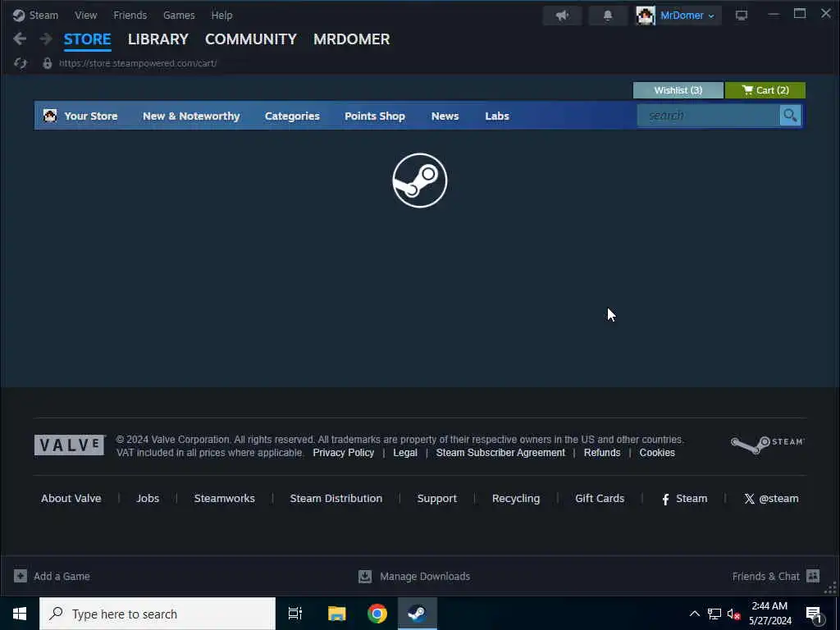The image size is (840, 630).
Task: Open the Categories menu
Action: pyautogui.click(x=292, y=116)
